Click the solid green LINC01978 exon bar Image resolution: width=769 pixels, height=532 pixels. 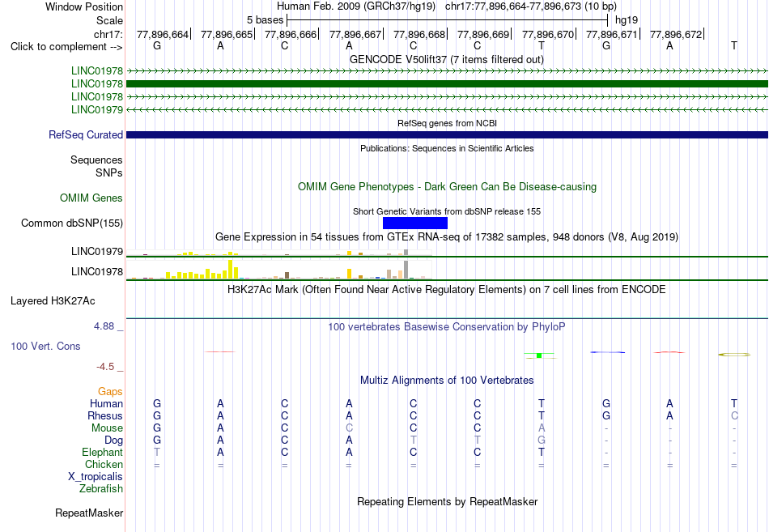448,84
